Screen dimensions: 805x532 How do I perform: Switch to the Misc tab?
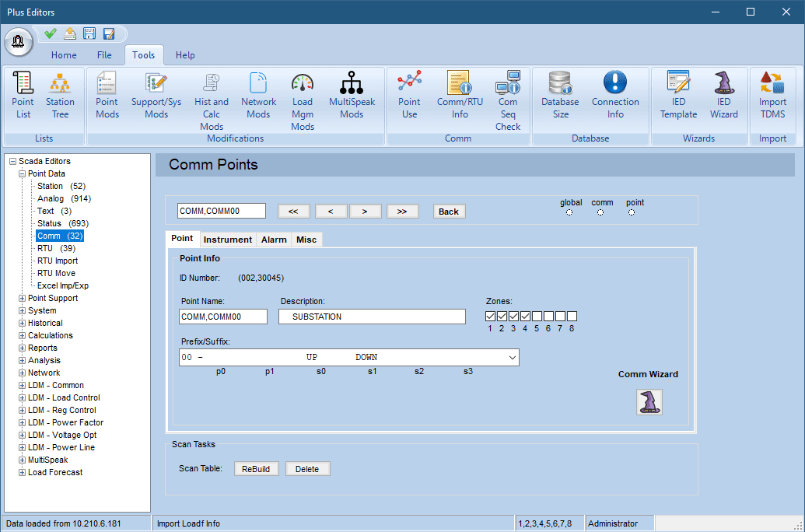306,240
